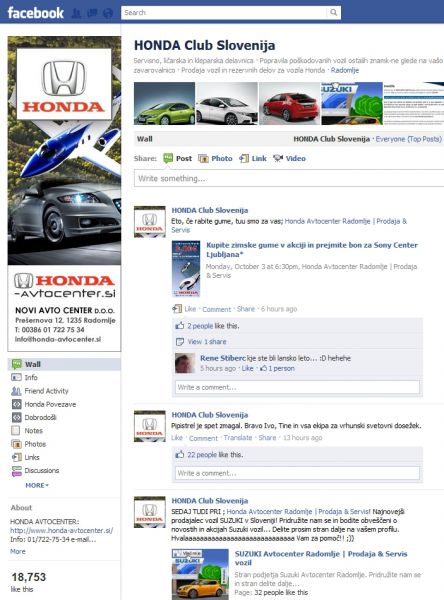Open Kupite zimske gume event link
The image size is (444, 600).
tap(312, 249)
